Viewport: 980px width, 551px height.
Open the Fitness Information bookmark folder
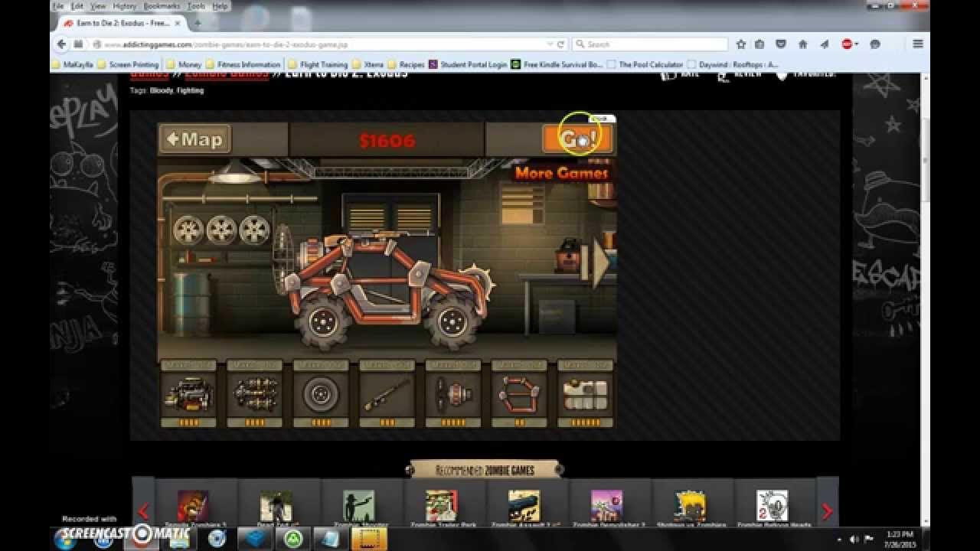pos(243,65)
